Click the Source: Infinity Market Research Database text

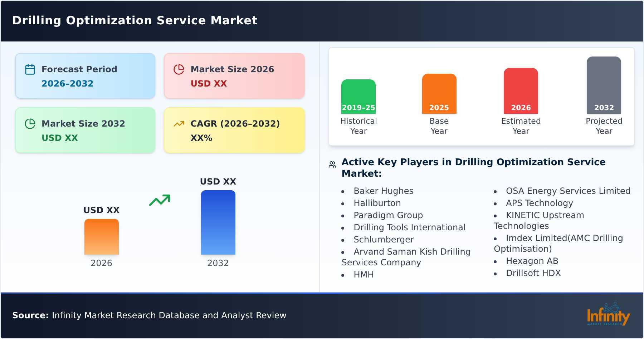[x=149, y=315]
